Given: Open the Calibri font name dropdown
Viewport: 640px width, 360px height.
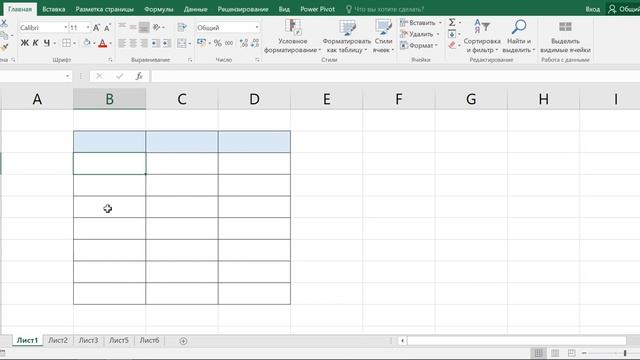Looking at the screenshot, I should click(x=65, y=27).
